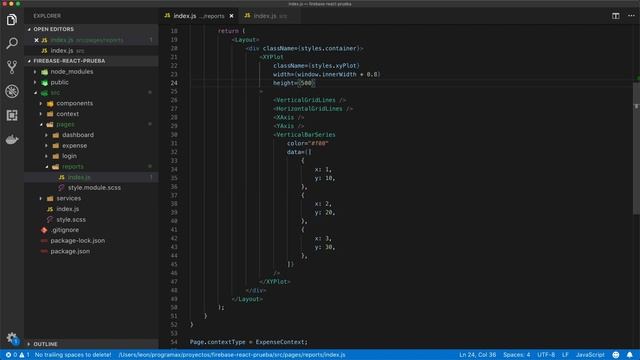
Task: Change language mode via JavaScript indicator
Action: 590,355
